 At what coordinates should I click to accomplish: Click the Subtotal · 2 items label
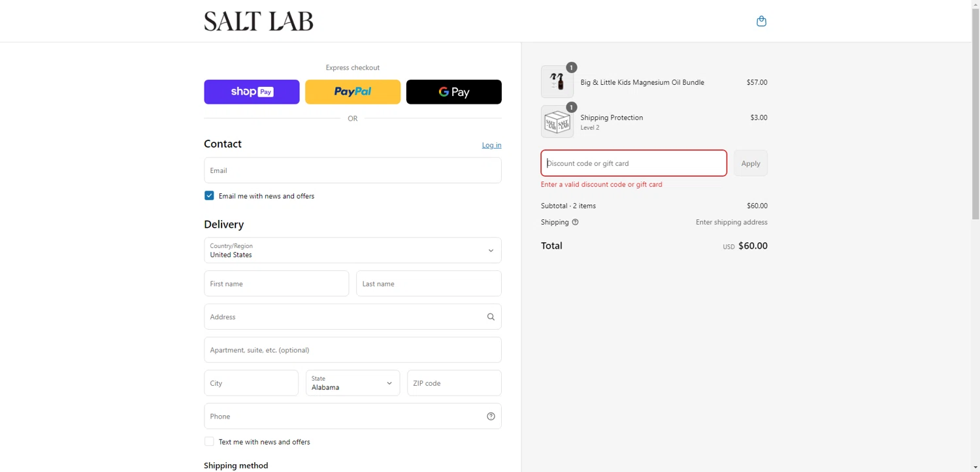[x=568, y=206]
